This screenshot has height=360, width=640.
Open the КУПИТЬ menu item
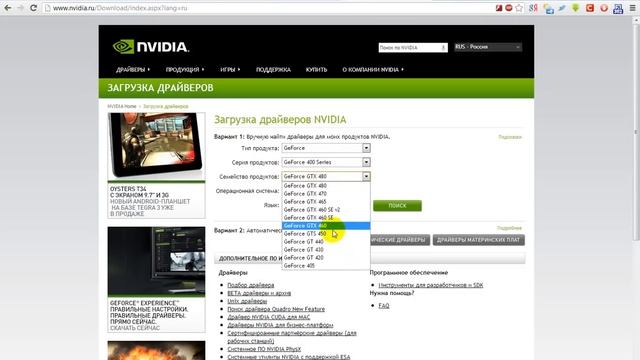coord(316,70)
